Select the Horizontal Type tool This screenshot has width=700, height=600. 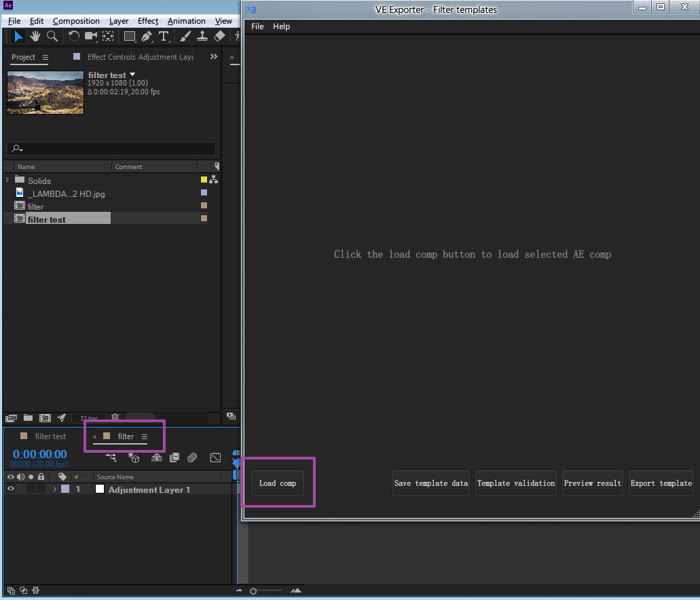click(164, 36)
